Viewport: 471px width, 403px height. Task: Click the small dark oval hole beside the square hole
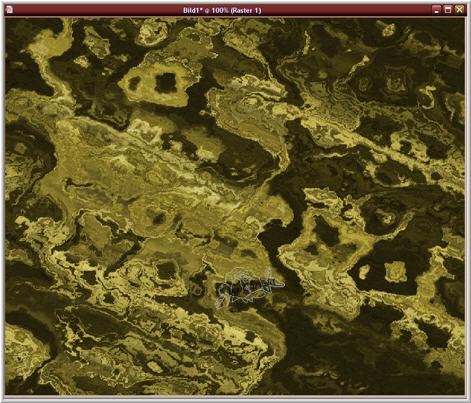coord(134,83)
